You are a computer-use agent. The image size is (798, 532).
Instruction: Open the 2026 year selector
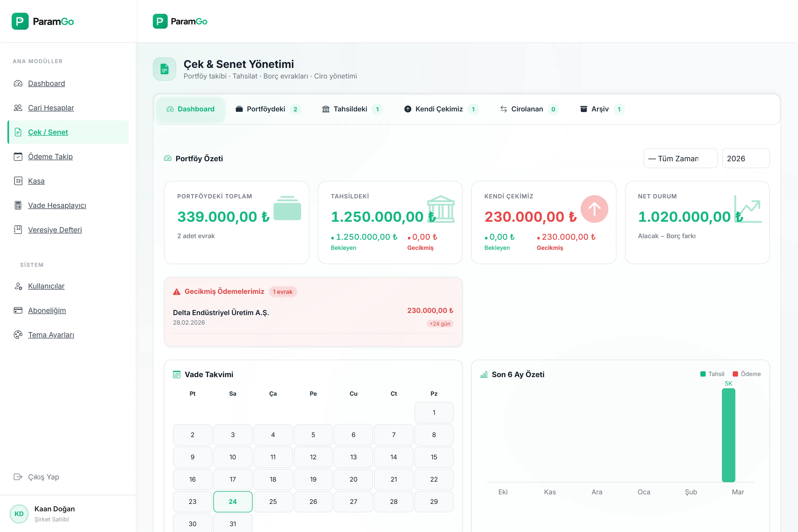[746, 158]
